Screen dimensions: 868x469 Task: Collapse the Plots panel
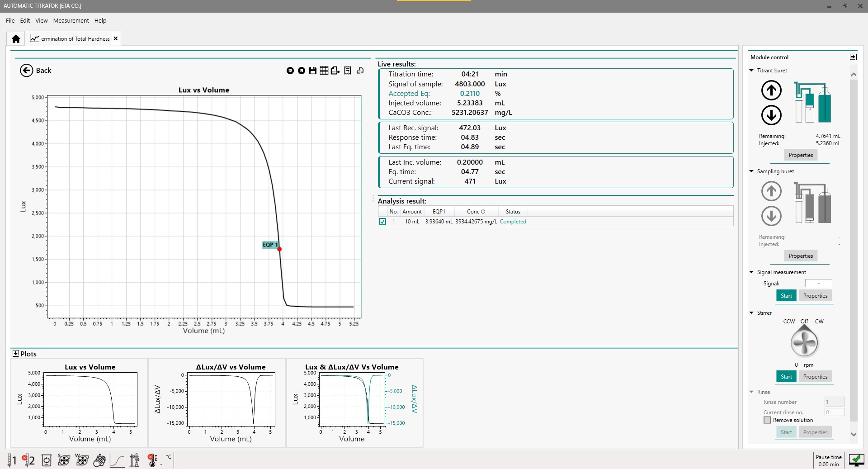coord(15,354)
